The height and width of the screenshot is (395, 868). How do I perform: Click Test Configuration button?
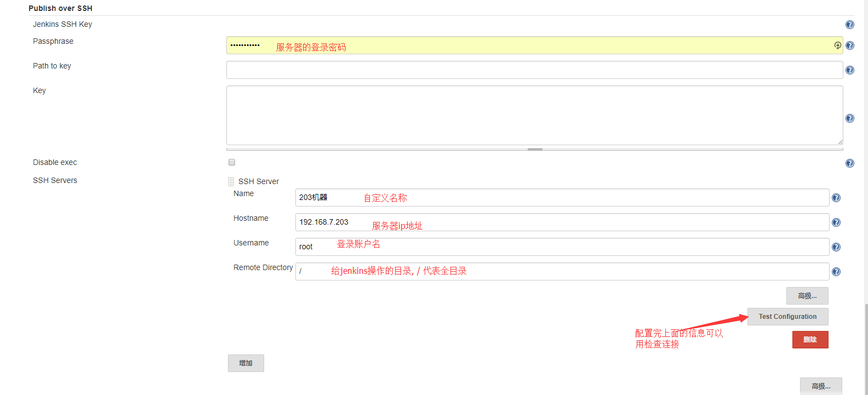[787, 317]
